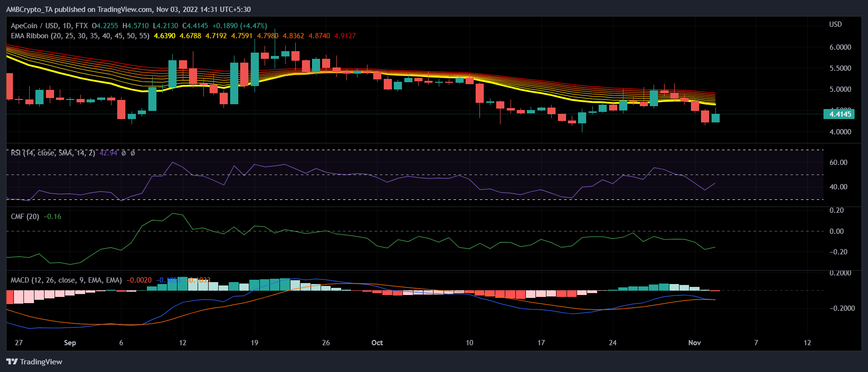Click the EMA value 4.7192
The image size is (868, 372).
pos(216,36)
